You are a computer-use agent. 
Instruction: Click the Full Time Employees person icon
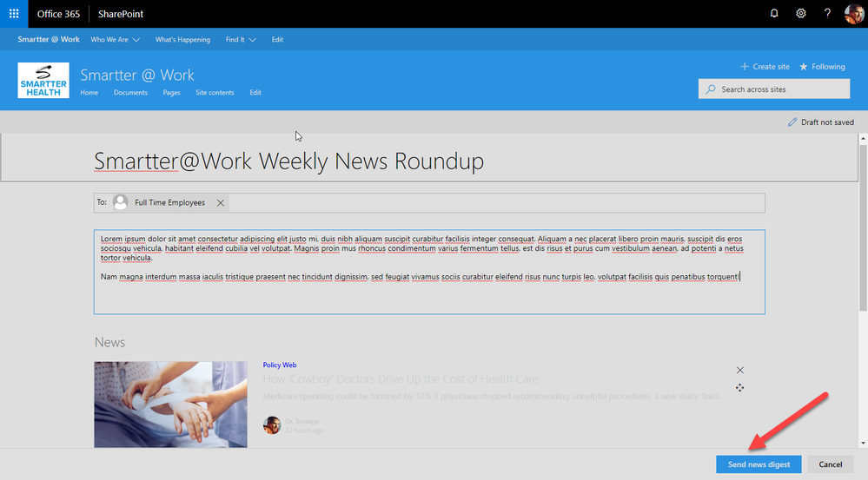120,202
